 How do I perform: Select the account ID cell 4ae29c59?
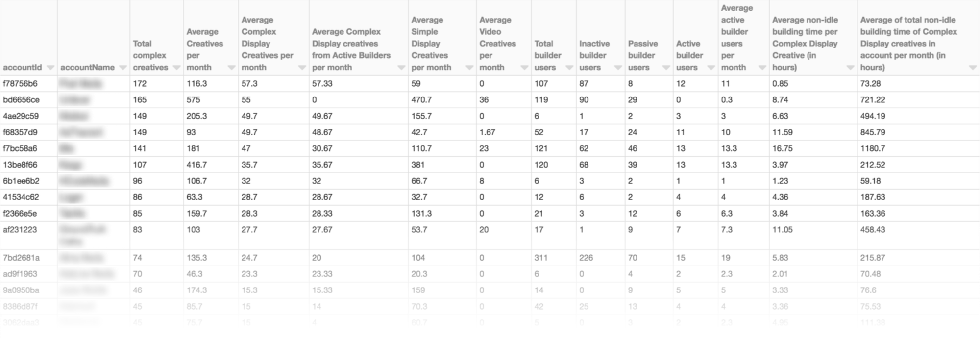pyautogui.click(x=21, y=116)
